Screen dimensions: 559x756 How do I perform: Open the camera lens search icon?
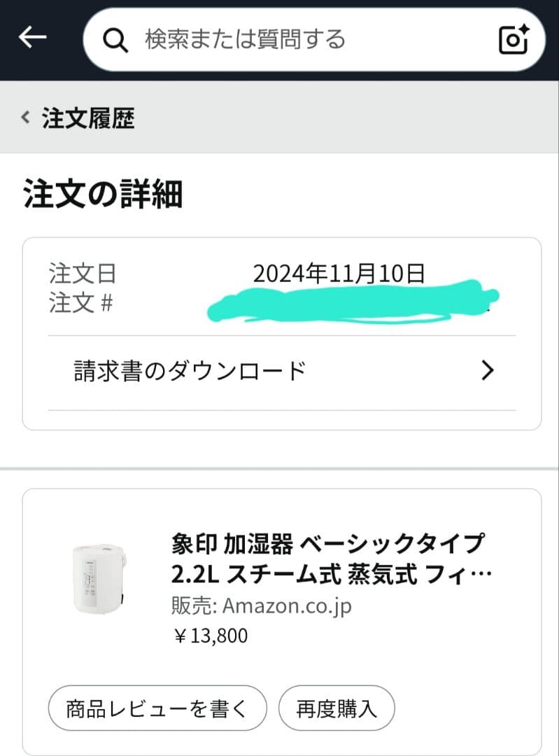514,39
